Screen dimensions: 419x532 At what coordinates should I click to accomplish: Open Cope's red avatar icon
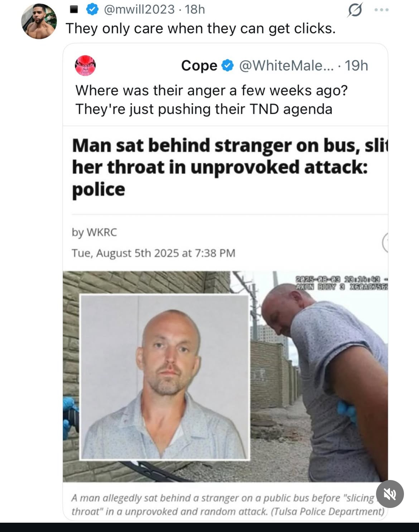(x=85, y=65)
